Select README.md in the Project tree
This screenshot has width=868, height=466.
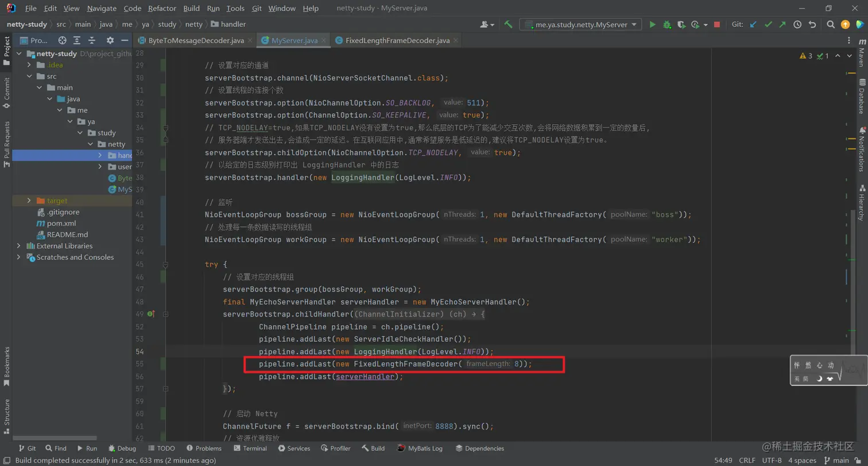pos(62,234)
